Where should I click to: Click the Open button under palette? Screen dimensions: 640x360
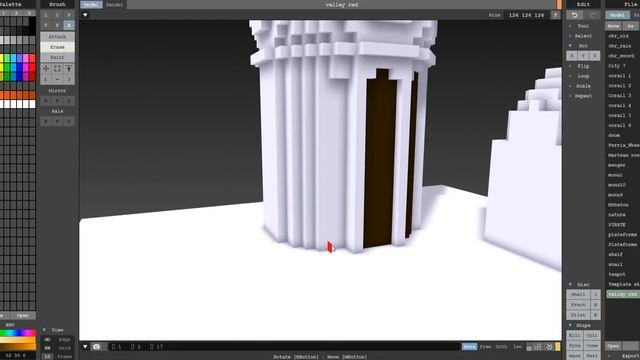point(22,316)
